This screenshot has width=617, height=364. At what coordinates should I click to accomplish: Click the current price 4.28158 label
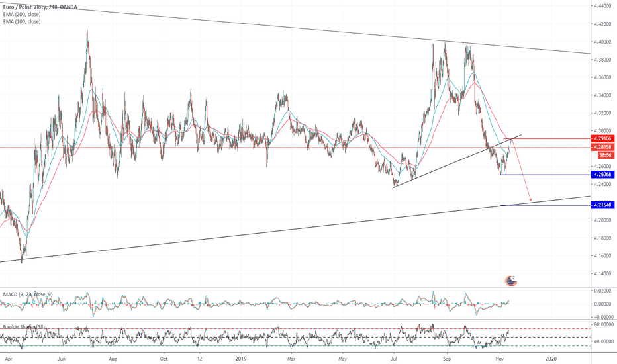pyautogui.click(x=602, y=147)
